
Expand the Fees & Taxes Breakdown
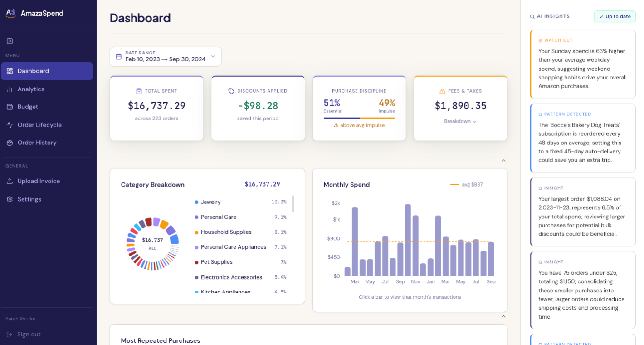pyautogui.click(x=460, y=121)
